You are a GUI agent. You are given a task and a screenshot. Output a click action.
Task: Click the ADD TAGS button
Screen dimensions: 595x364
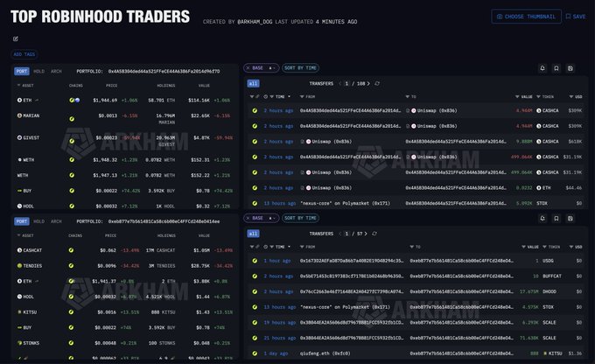click(24, 54)
